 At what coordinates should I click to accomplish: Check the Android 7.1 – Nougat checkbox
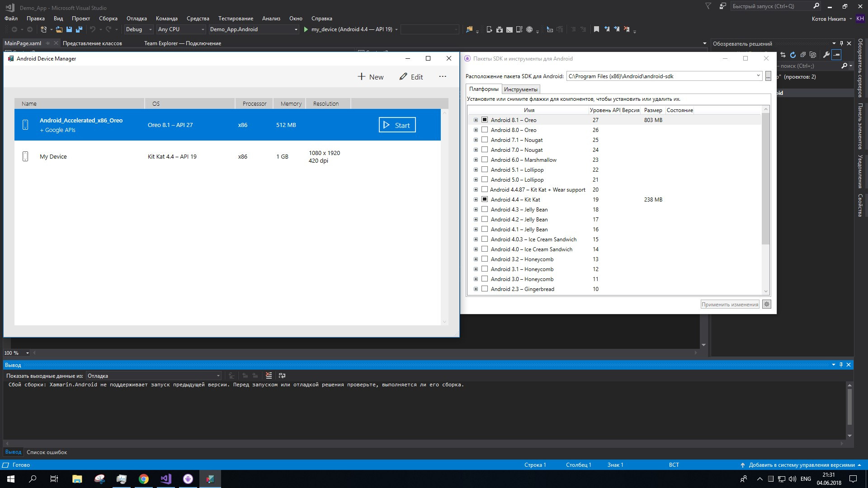(485, 140)
